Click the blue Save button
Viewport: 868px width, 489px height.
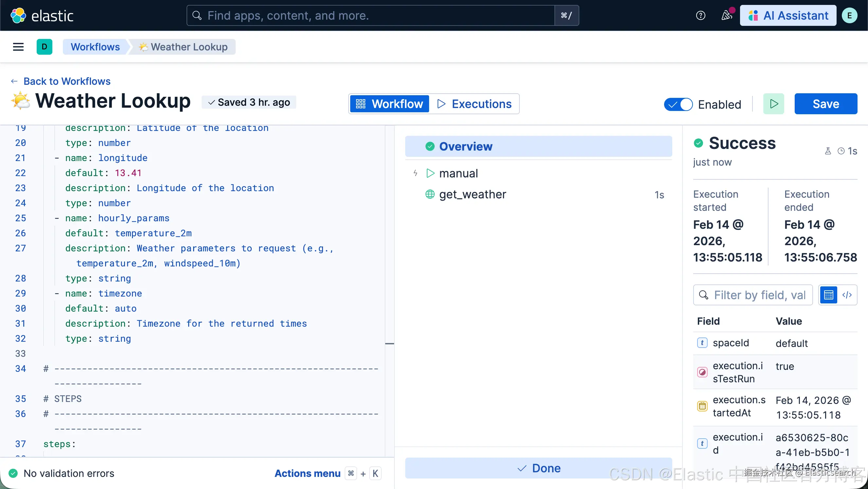[x=825, y=104]
